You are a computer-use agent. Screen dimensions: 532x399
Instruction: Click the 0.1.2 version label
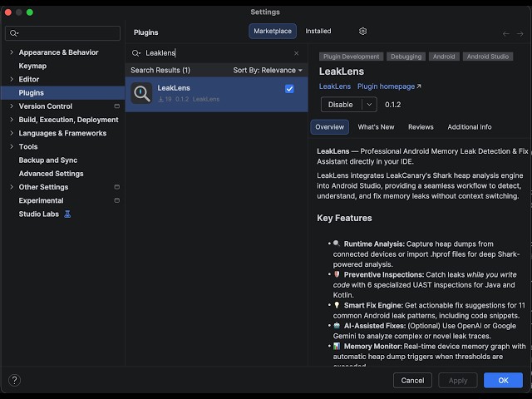392,105
